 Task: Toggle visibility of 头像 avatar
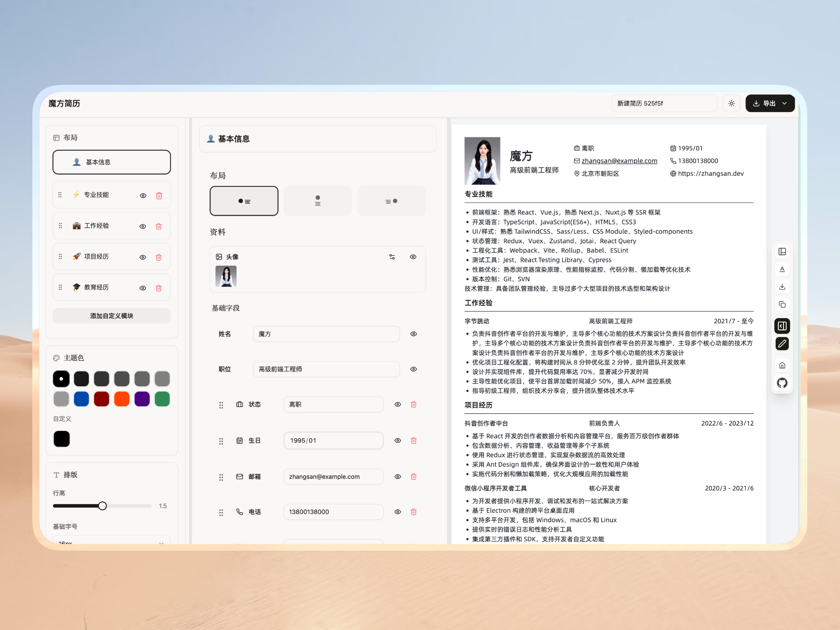(x=413, y=257)
